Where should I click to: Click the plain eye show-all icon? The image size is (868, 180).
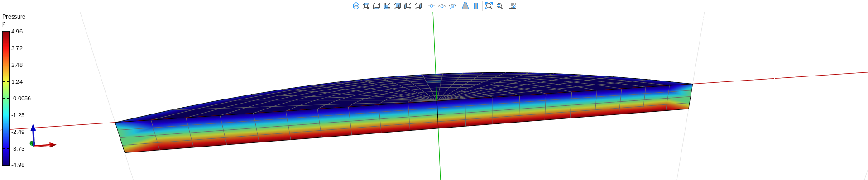[x=442, y=6]
